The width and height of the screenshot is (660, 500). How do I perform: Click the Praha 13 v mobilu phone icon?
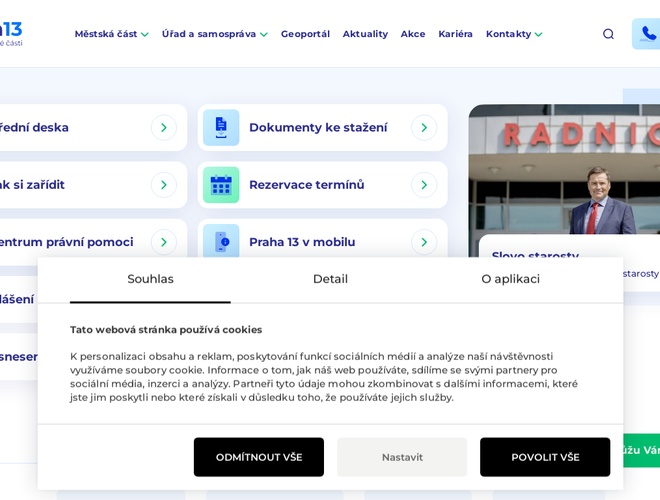[221, 241]
